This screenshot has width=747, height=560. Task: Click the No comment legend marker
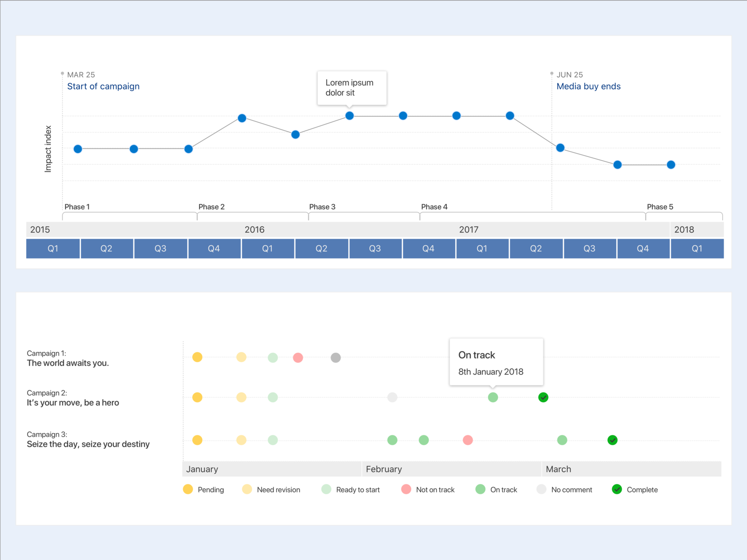pyautogui.click(x=541, y=490)
